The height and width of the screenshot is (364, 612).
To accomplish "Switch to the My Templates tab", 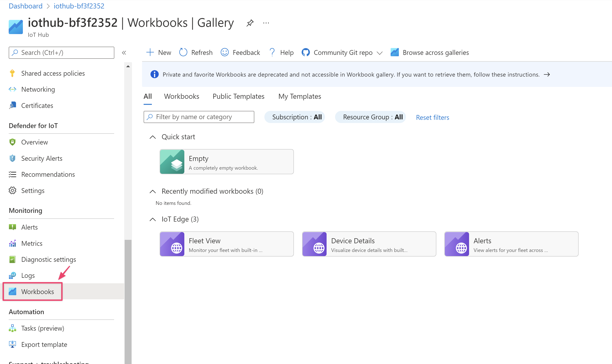I will click(300, 96).
